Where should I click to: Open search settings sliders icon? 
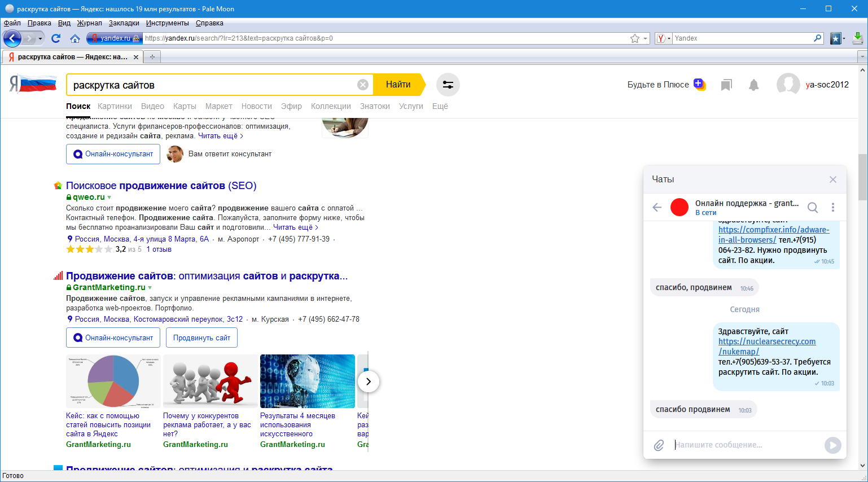click(x=448, y=85)
